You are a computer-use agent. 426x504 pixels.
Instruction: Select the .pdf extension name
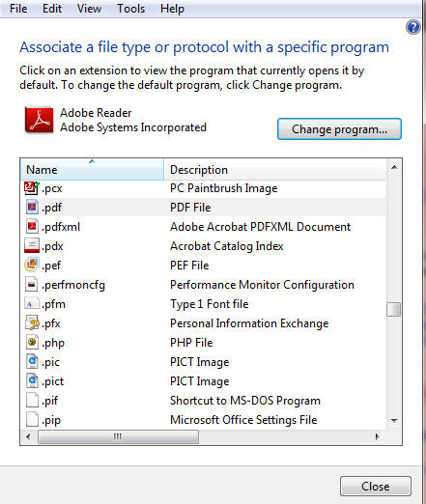tap(51, 208)
